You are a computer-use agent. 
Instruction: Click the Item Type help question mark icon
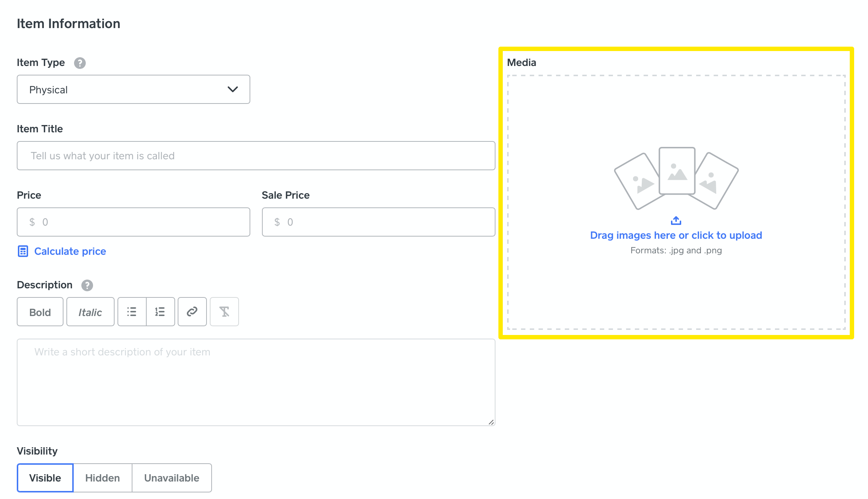coord(80,63)
